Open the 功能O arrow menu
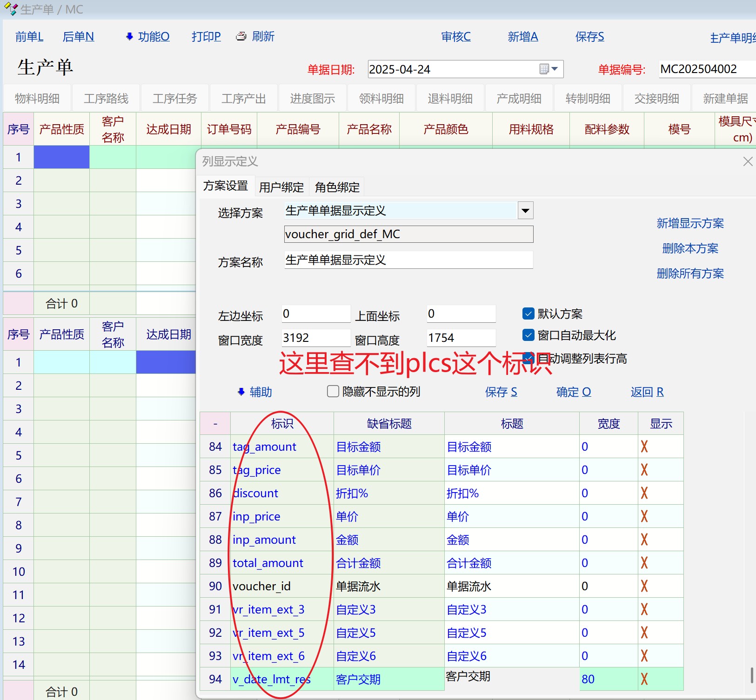The height and width of the screenshot is (700, 756). point(129,36)
